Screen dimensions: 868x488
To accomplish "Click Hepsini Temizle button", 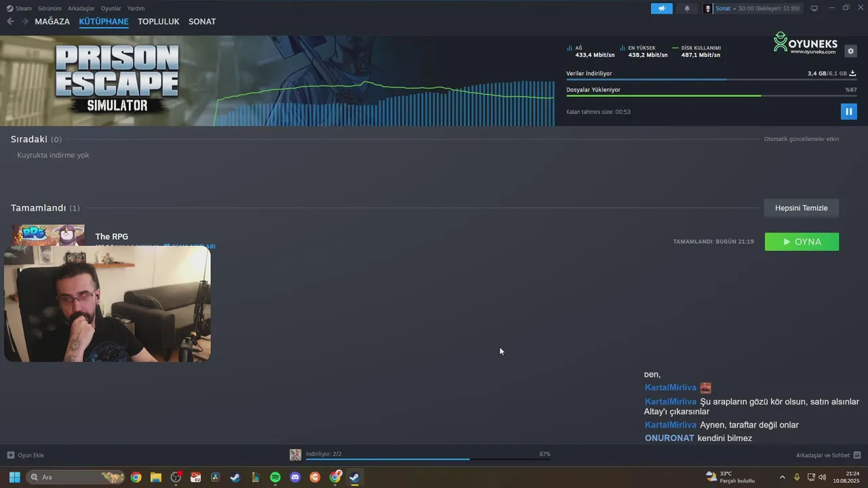I will (x=802, y=208).
